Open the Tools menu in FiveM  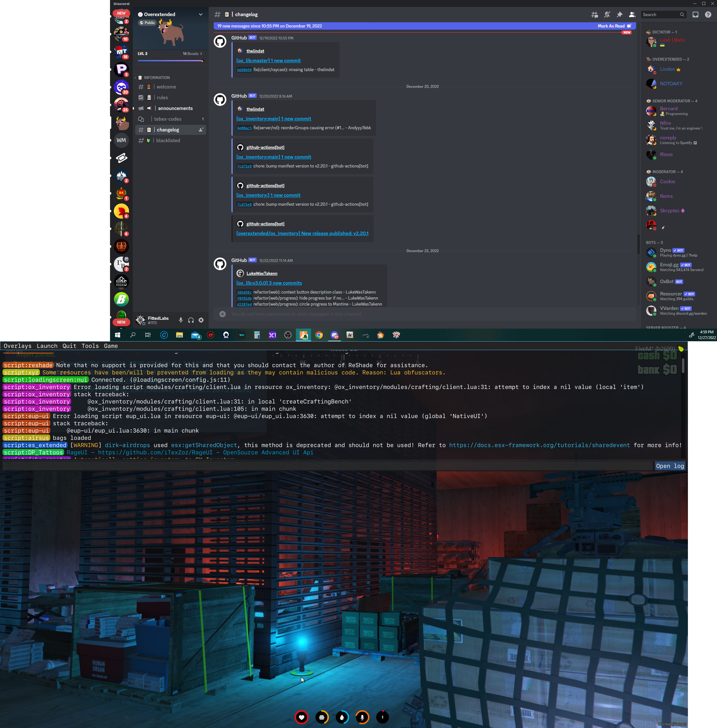pyautogui.click(x=90, y=346)
